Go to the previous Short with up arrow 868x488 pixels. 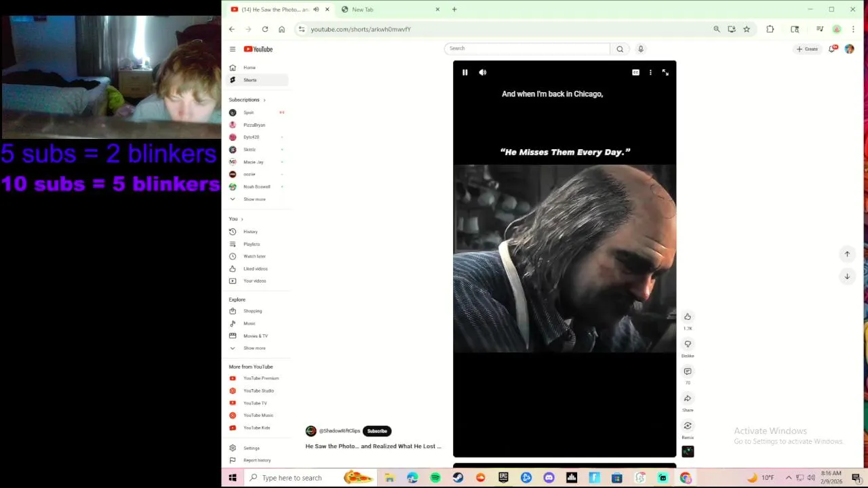tap(847, 254)
